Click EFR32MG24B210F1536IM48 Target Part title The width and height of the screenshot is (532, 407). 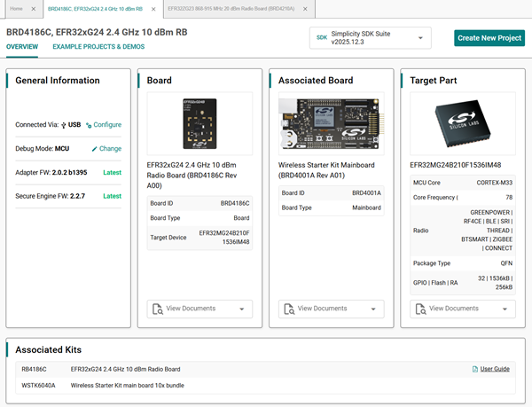tap(456, 166)
